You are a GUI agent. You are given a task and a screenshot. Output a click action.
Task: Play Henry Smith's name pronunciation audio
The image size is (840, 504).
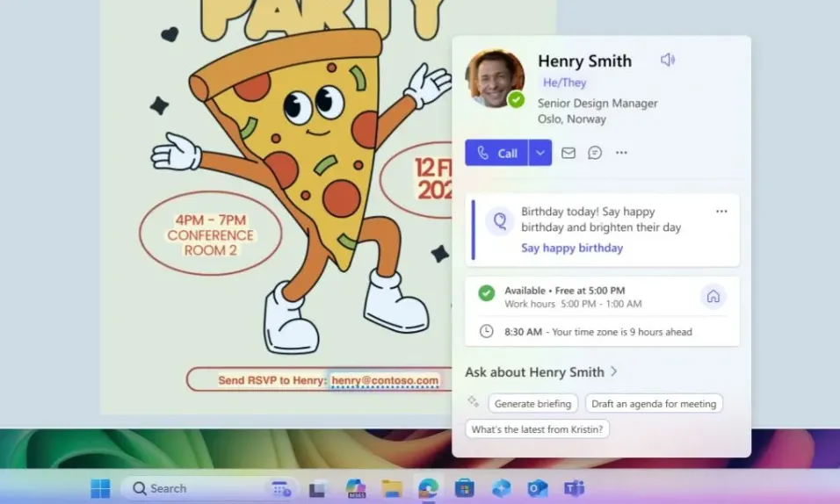click(x=668, y=60)
